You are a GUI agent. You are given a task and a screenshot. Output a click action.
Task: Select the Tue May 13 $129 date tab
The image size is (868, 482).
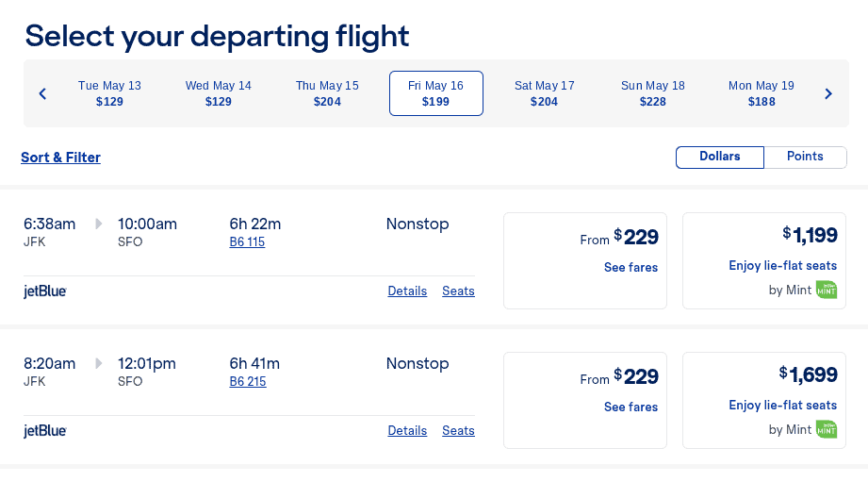(x=109, y=93)
